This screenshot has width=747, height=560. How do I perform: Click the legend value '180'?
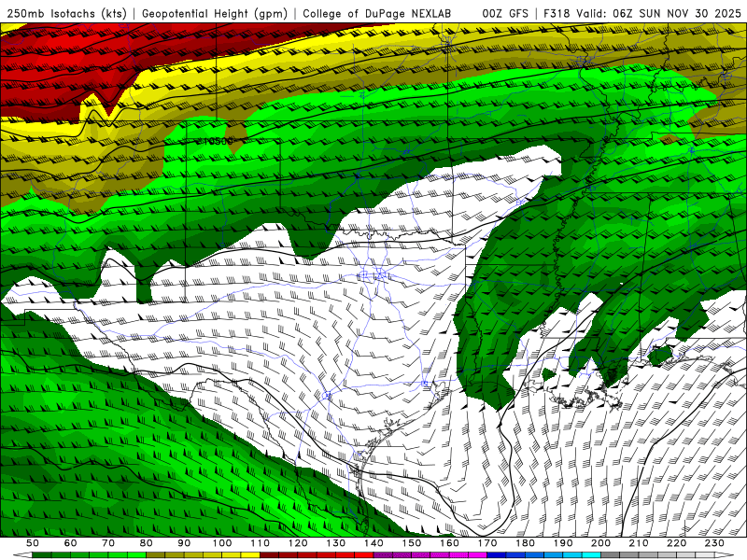click(x=526, y=543)
